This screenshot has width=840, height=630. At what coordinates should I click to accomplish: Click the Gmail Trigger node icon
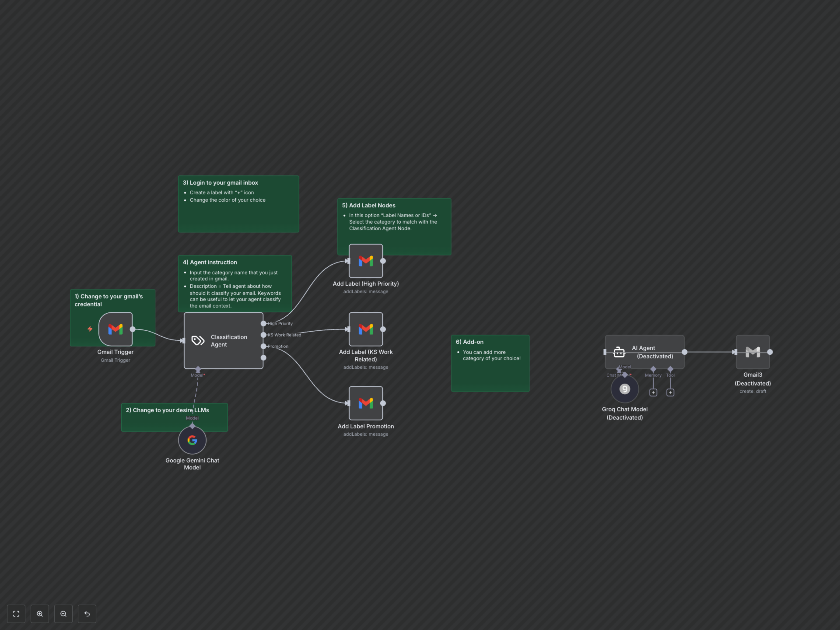tap(115, 329)
